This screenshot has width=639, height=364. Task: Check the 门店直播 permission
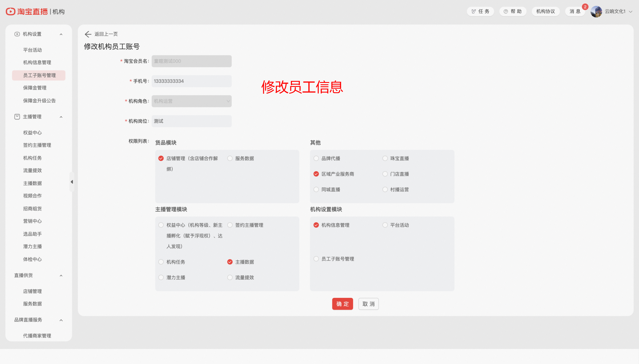click(385, 174)
